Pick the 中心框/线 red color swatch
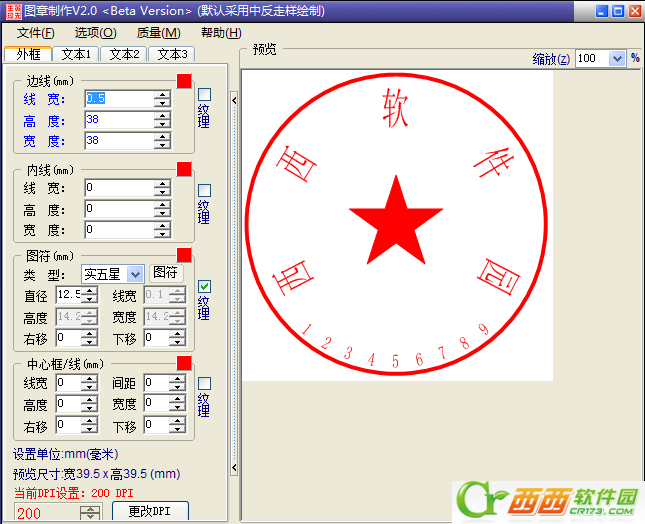This screenshot has width=645, height=524. click(x=184, y=363)
